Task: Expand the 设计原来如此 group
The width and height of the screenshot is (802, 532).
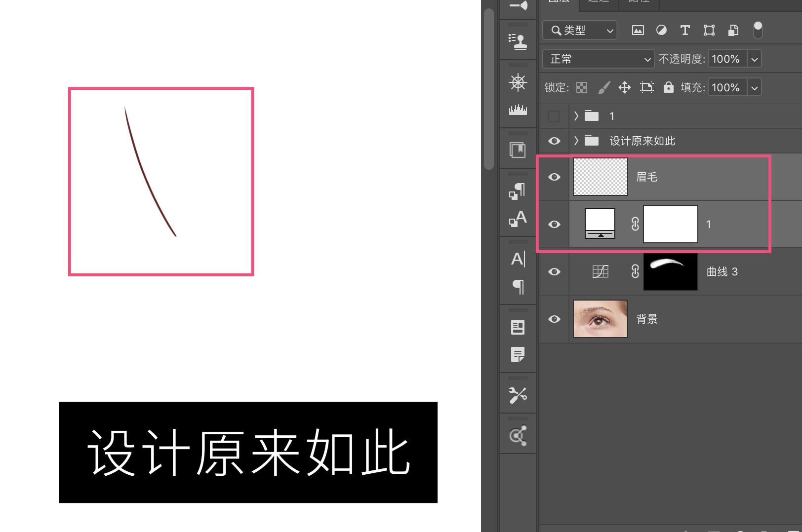Action: [576, 141]
